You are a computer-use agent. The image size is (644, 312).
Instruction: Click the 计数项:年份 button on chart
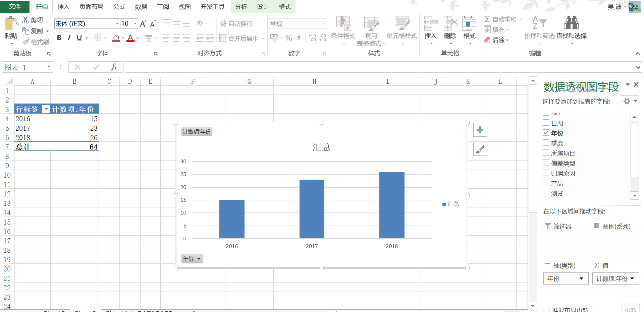[197, 132]
